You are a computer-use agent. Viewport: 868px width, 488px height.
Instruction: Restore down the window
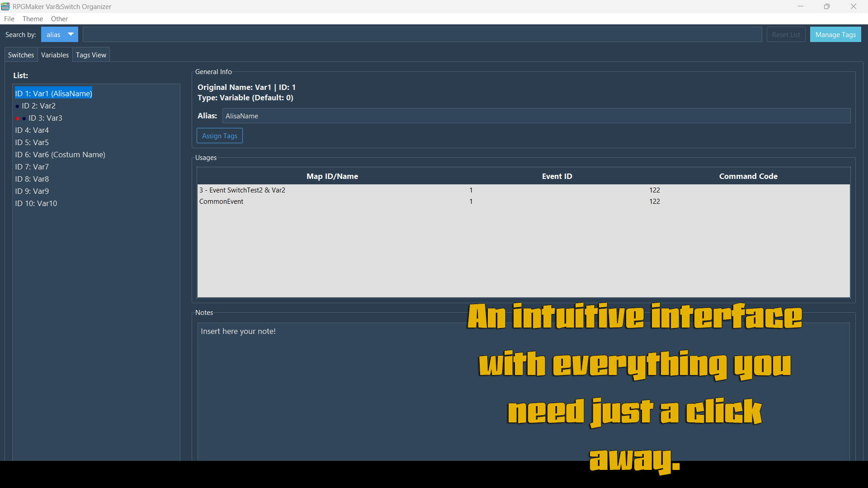(827, 6)
